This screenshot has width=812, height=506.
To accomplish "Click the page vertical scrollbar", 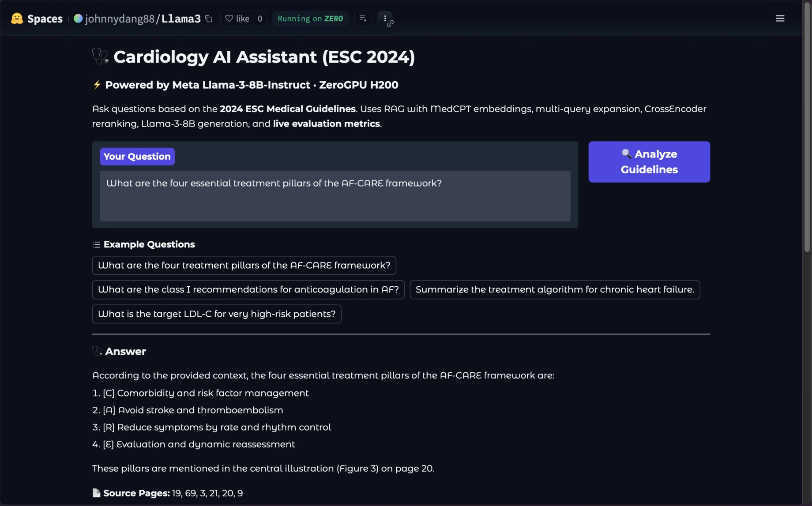I will (x=807, y=128).
